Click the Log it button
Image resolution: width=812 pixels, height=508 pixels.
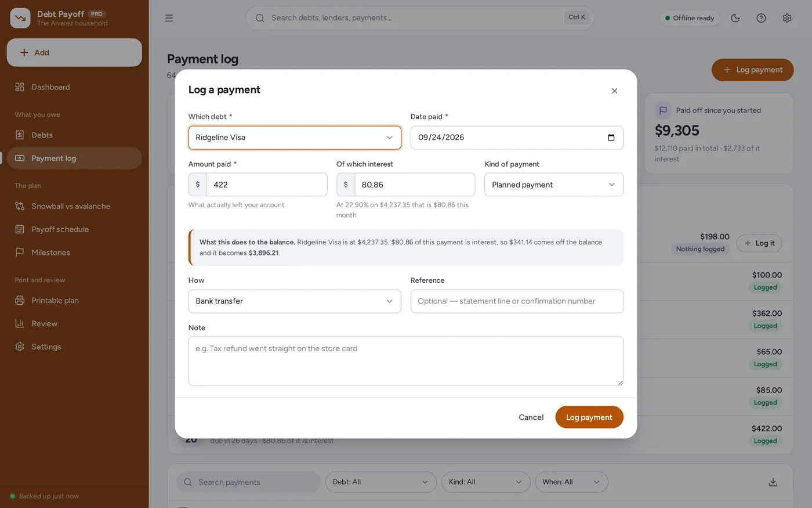759,243
